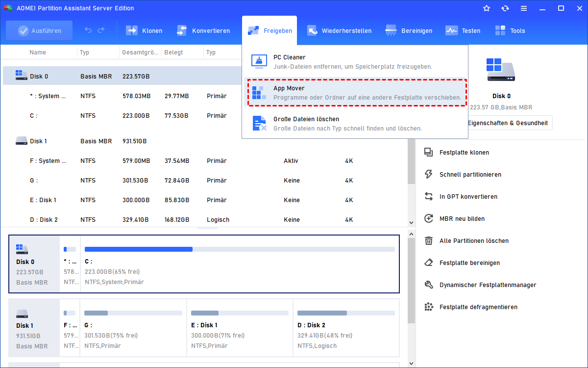Click Festplatte klonen
588x368 pixels.
pyautogui.click(x=464, y=153)
